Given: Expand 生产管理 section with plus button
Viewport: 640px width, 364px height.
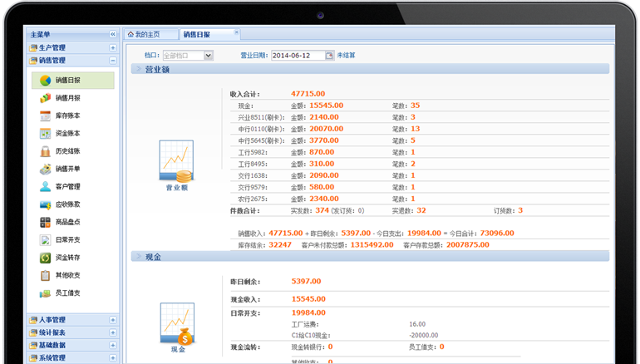Looking at the screenshot, I should tap(113, 47).
